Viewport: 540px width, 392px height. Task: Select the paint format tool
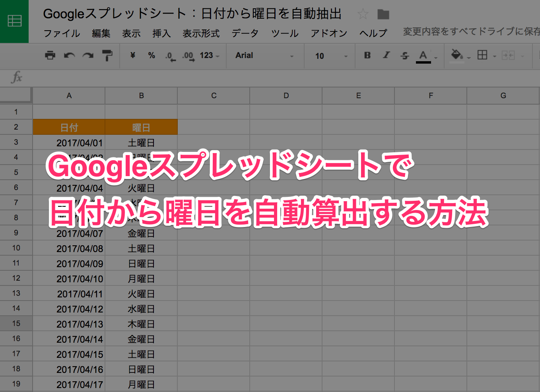[107, 55]
